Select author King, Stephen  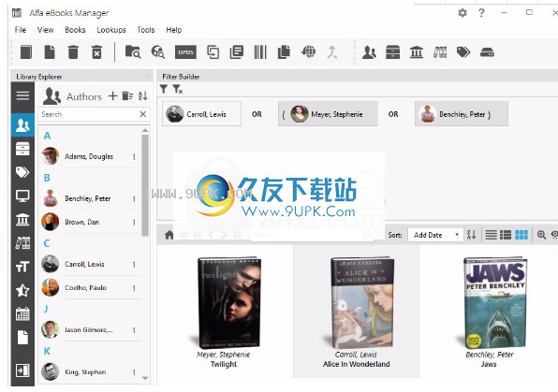91,372
